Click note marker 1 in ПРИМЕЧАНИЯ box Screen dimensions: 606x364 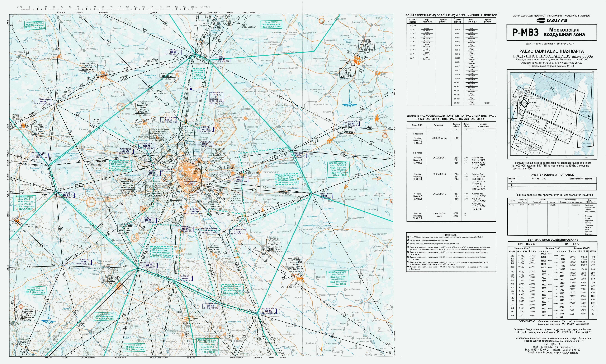(408, 237)
